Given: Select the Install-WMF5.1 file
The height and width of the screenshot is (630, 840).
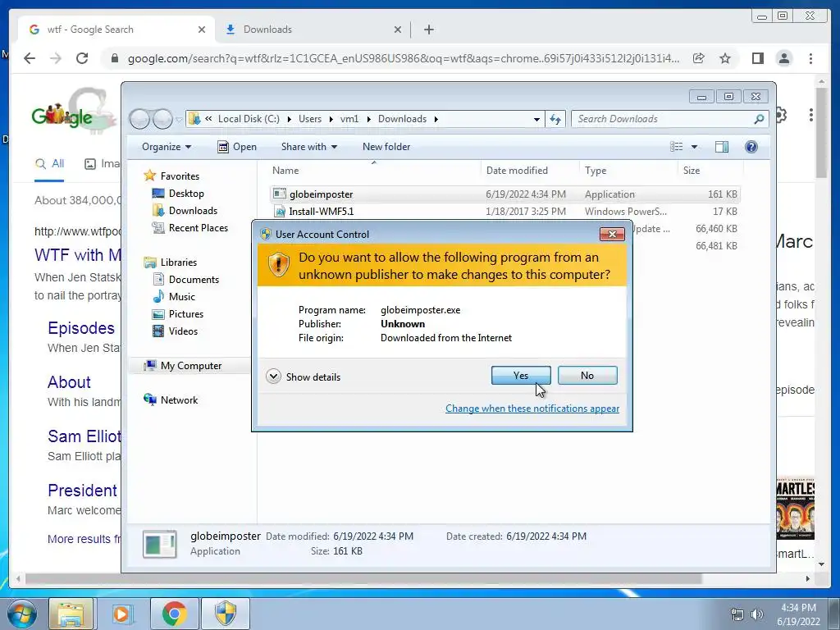Looking at the screenshot, I should coord(322,211).
